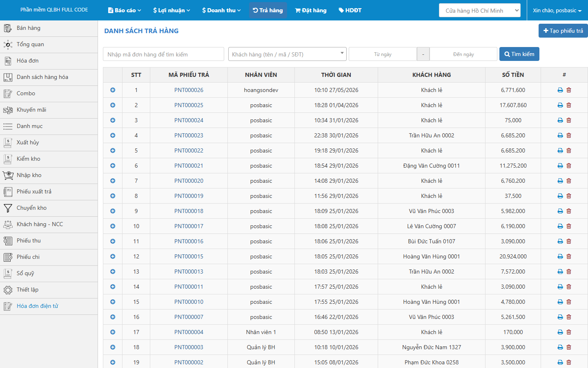This screenshot has width=588, height=368.
Task: Click the Đến ngày date field
Action: click(463, 54)
